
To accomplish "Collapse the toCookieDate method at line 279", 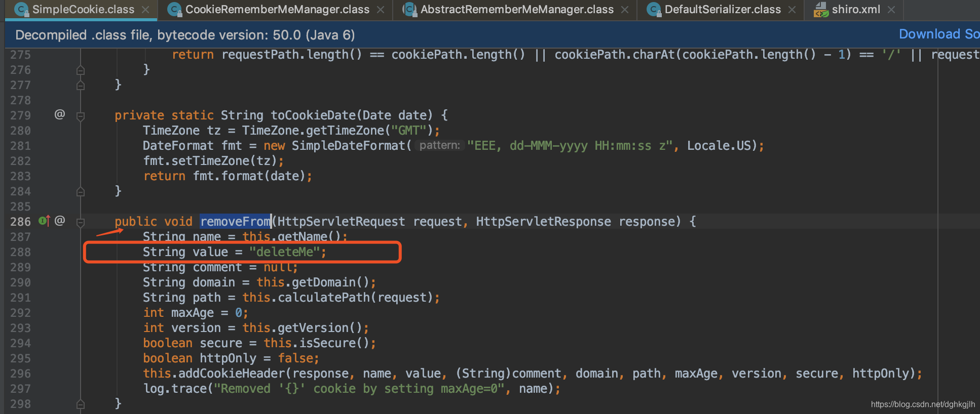I will pos(81,116).
